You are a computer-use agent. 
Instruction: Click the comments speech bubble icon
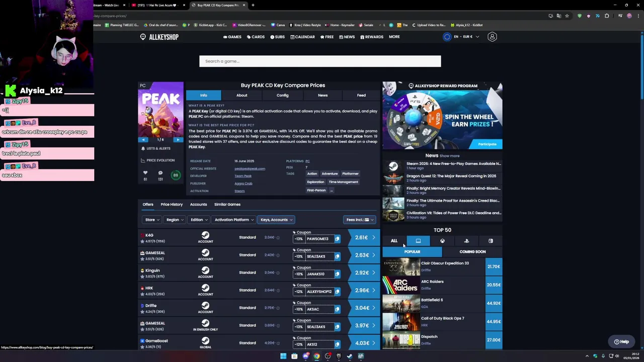point(160,173)
